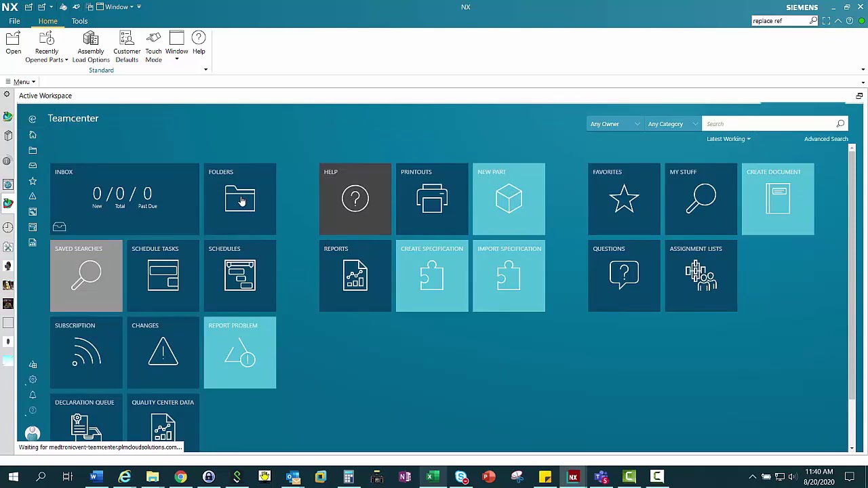
Task: Switch to the Tools tab
Action: (79, 21)
